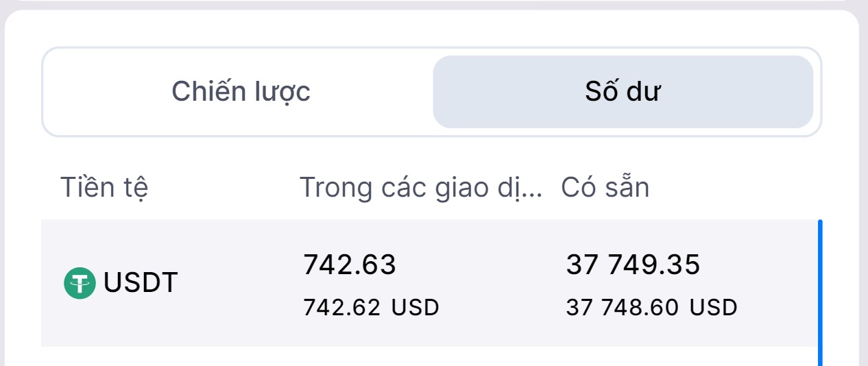The height and width of the screenshot is (366, 868).
Task: Click the 37 749.35 available balance
Action: coord(633,265)
